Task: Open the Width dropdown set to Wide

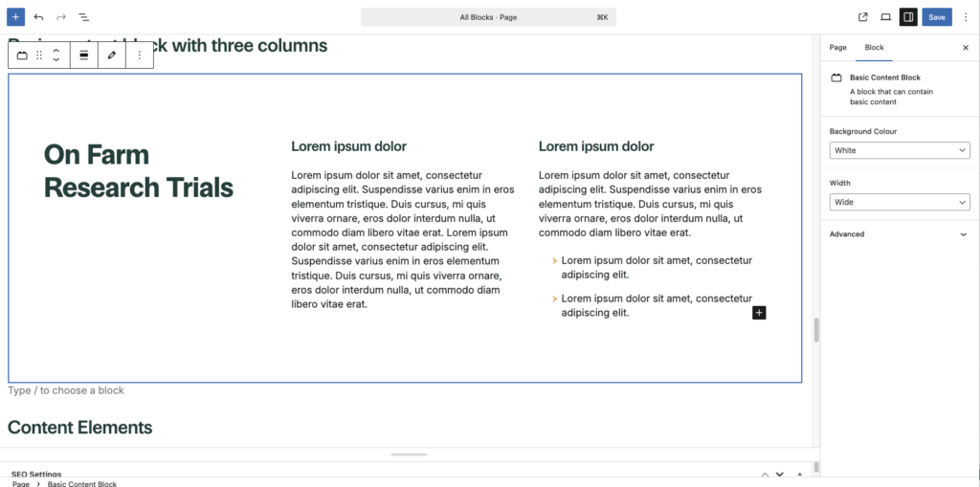Action: (x=899, y=202)
